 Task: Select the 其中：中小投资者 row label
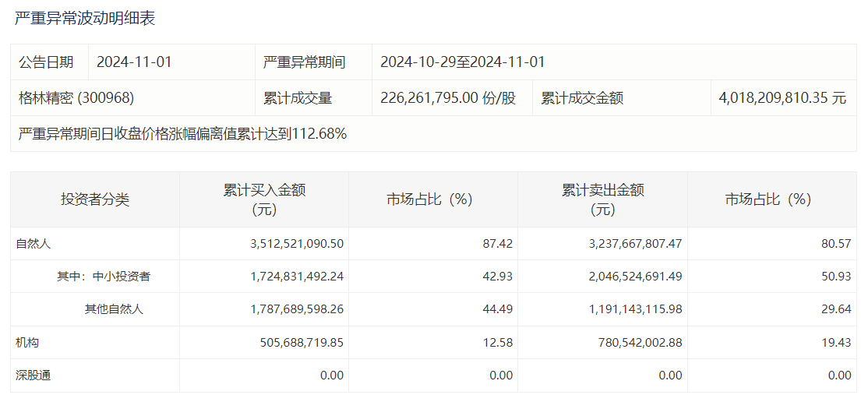click(x=104, y=277)
